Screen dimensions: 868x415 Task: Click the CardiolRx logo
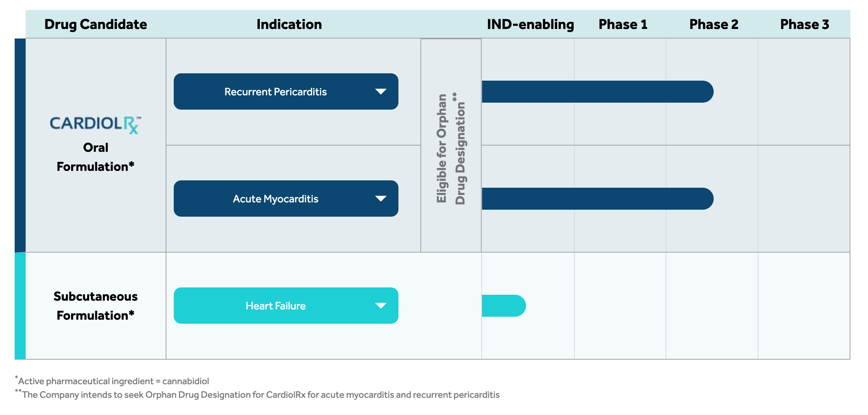pos(95,125)
